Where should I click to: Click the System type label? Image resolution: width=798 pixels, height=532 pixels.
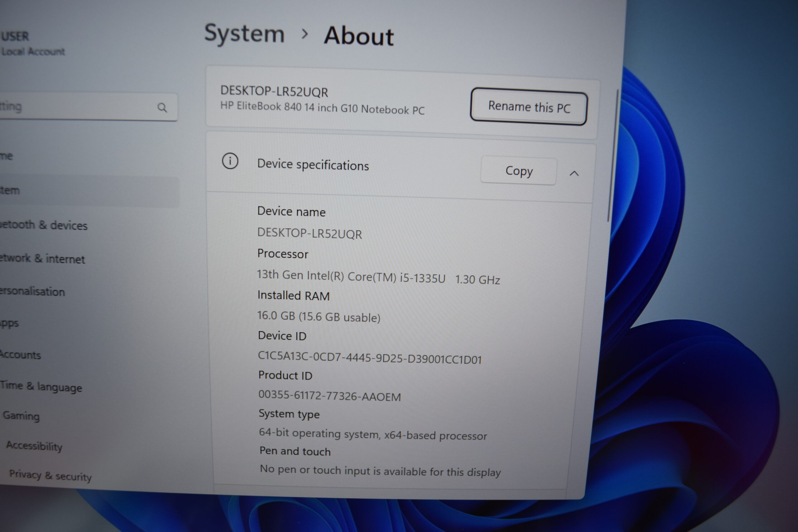(x=289, y=414)
